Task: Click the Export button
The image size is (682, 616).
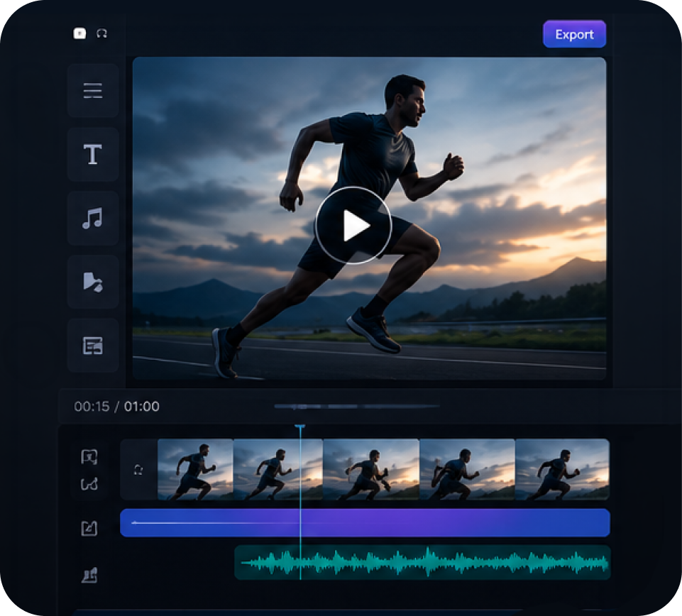Action: tap(574, 34)
